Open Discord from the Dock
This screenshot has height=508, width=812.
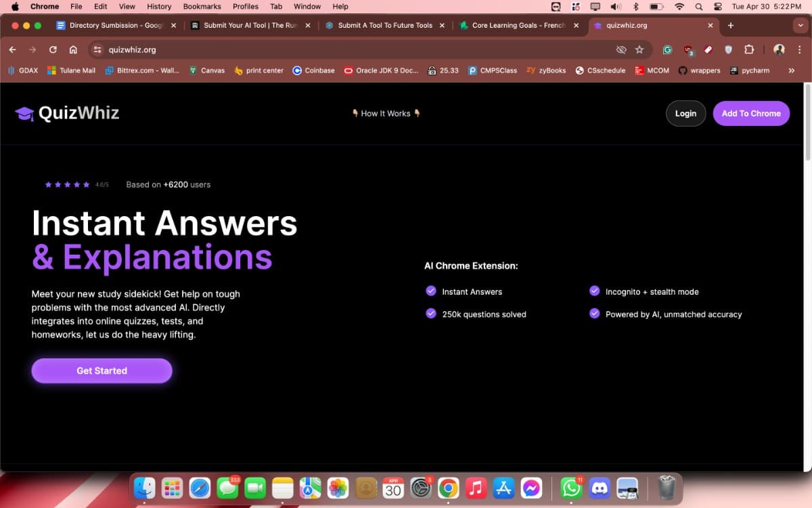[600, 488]
